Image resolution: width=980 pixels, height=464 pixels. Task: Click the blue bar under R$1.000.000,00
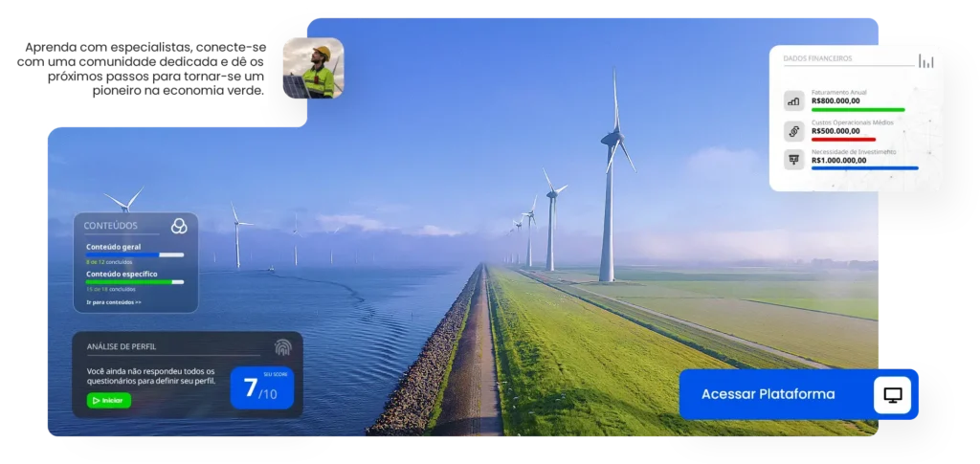(x=865, y=168)
